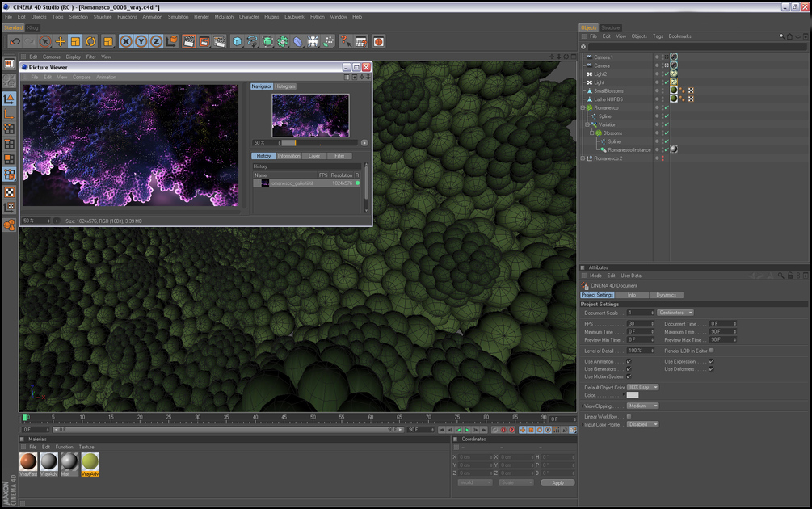Screen dimensions: 812x509
Task: Open Edit Render Settings icon
Action: [x=220, y=41]
